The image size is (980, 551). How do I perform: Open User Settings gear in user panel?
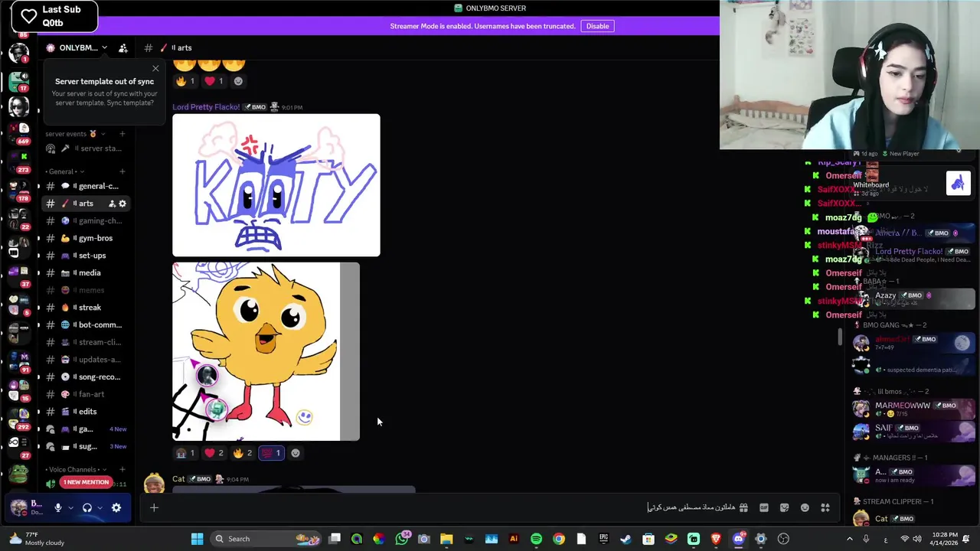(116, 507)
